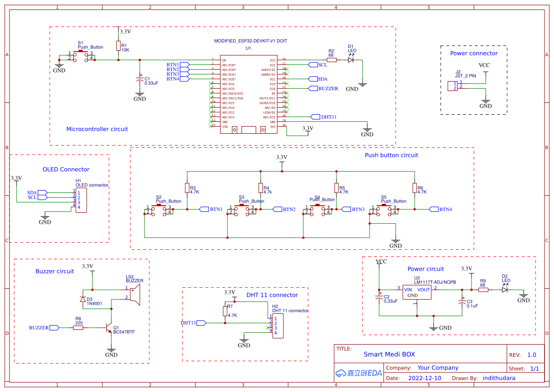Click the OLED Connector section label

(65, 169)
